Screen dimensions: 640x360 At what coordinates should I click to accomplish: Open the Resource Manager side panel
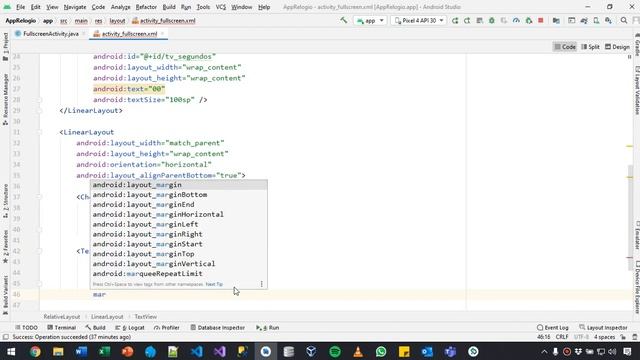(5, 99)
